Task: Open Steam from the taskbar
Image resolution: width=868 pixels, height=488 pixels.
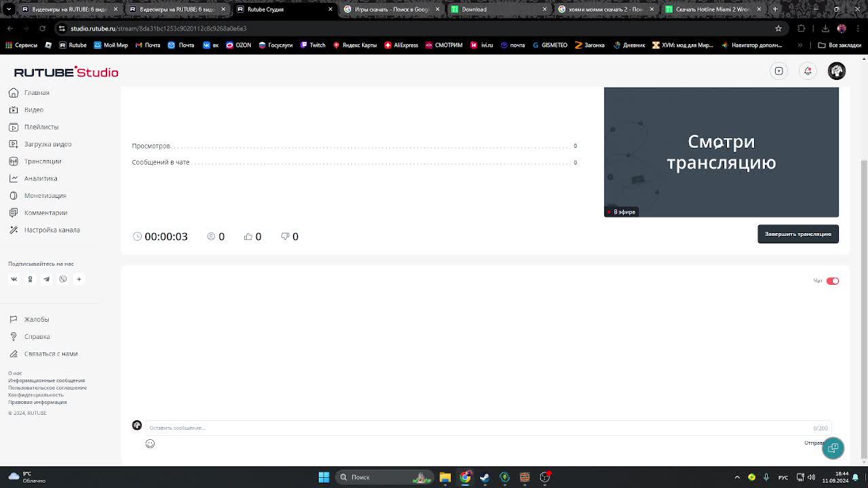Action: pos(485,477)
